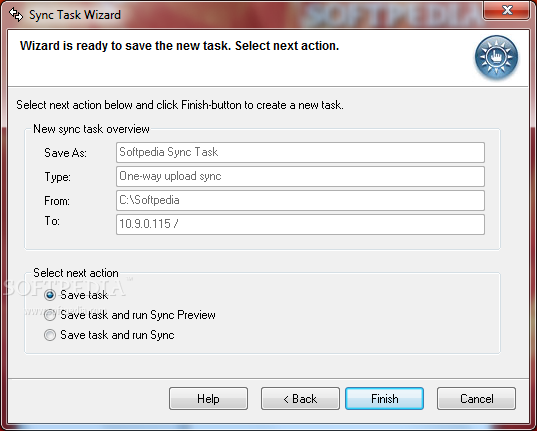The image size is (537, 431).
Task: Click the sync arrows icon in title bar
Action: pyautogui.click(x=16, y=15)
